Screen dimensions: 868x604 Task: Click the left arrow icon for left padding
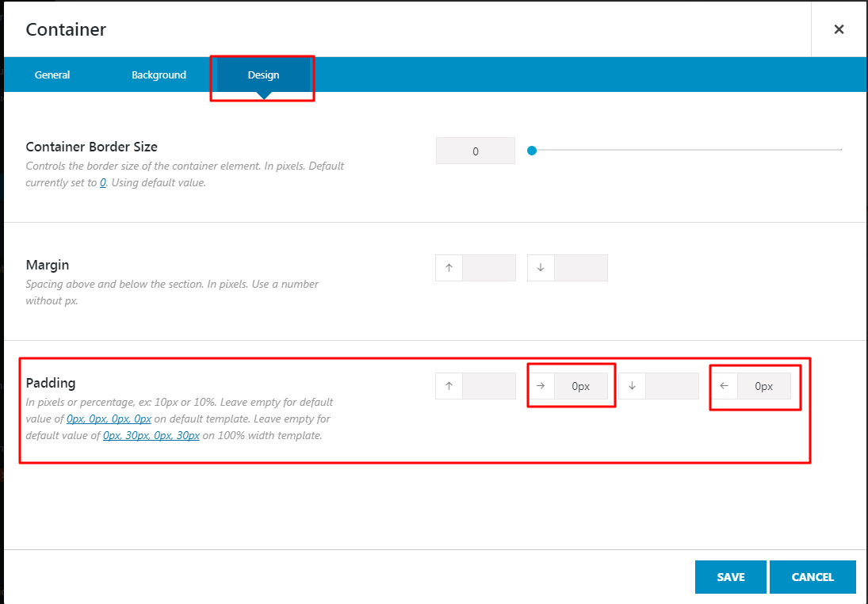[x=724, y=386]
